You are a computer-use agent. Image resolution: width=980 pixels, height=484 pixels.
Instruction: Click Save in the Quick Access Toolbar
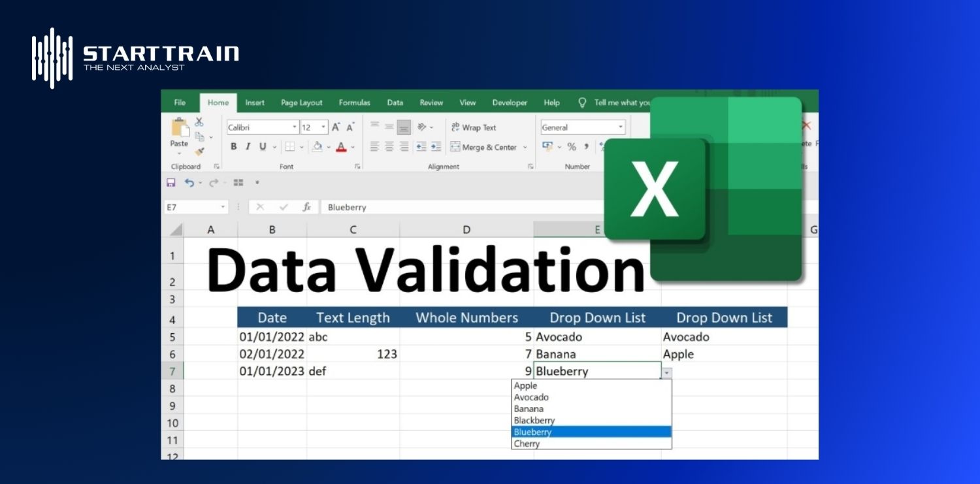tap(171, 183)
